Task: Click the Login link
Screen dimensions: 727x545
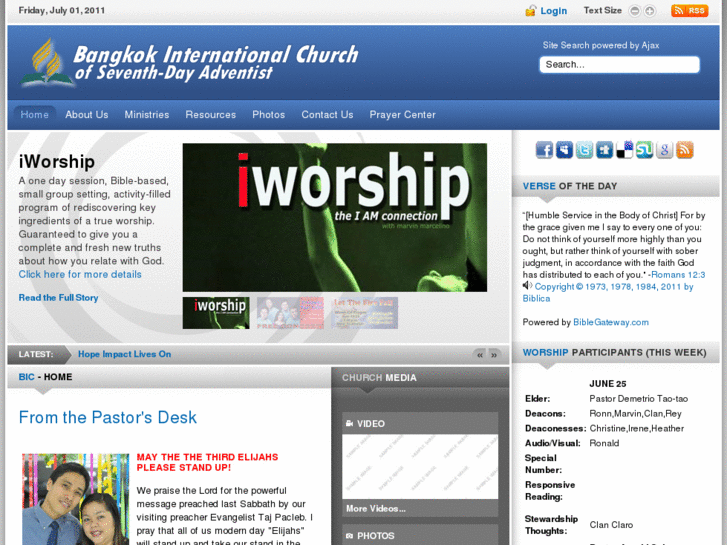Action: [554, 11]
